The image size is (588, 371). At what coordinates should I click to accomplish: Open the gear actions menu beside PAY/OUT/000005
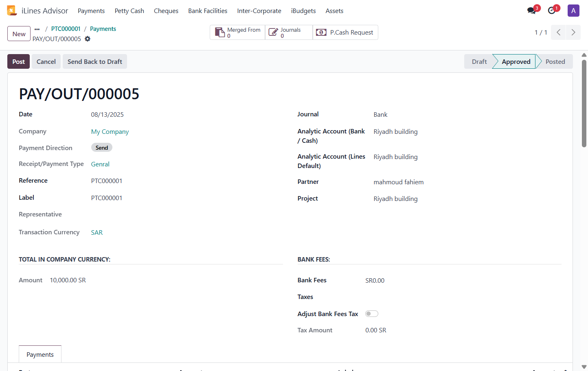(x=88, y=39)
